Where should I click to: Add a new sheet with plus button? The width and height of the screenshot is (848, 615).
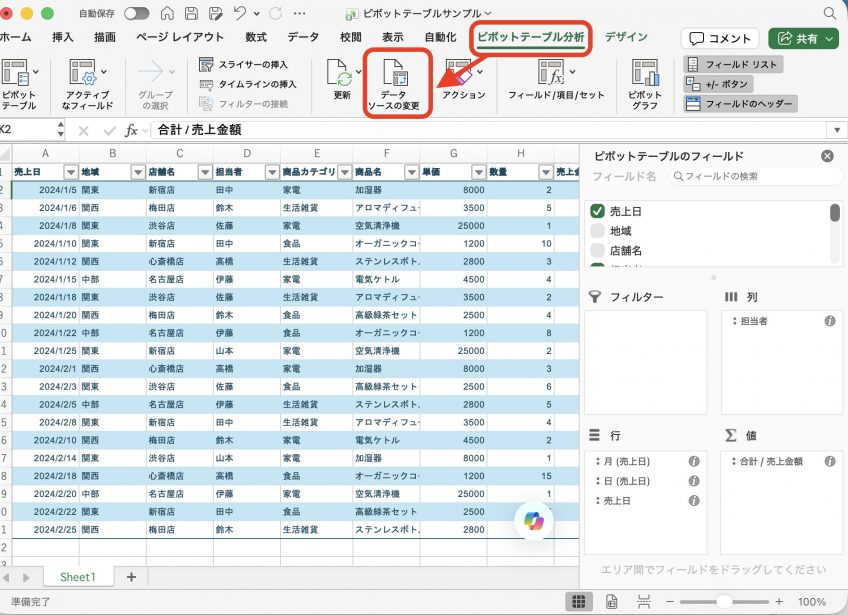pos(131,577)
